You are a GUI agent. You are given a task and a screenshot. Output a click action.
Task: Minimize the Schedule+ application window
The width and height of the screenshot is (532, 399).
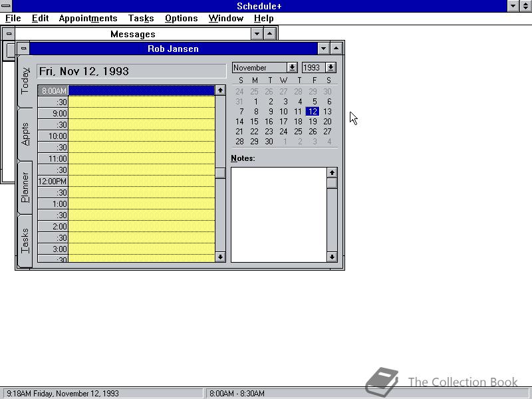tap(513, 5)
